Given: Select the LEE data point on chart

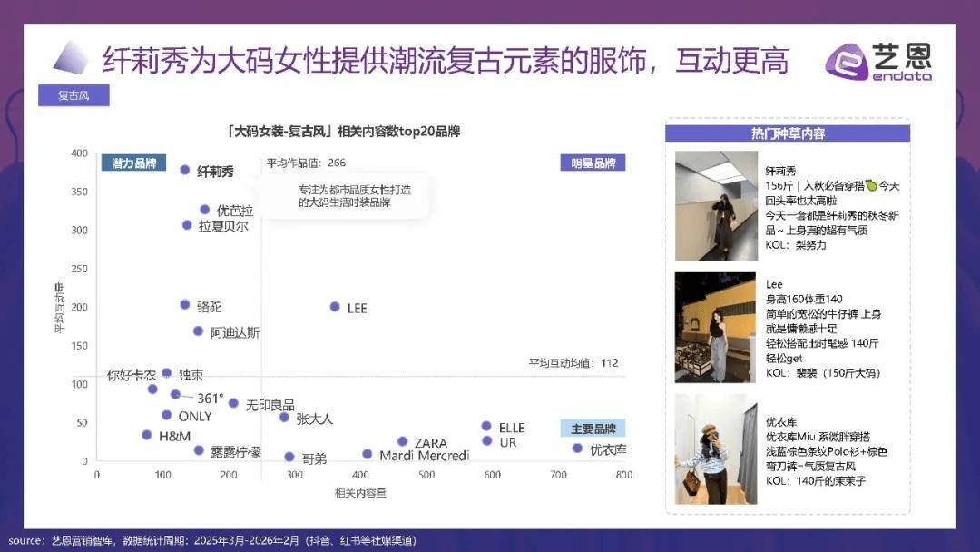Looking at the screenshot, I should pyautogui.click(x=334, y=307).
